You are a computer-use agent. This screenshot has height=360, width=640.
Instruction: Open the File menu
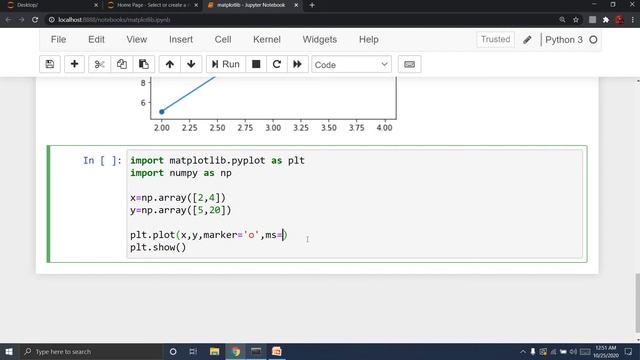[x=58, y=40]
